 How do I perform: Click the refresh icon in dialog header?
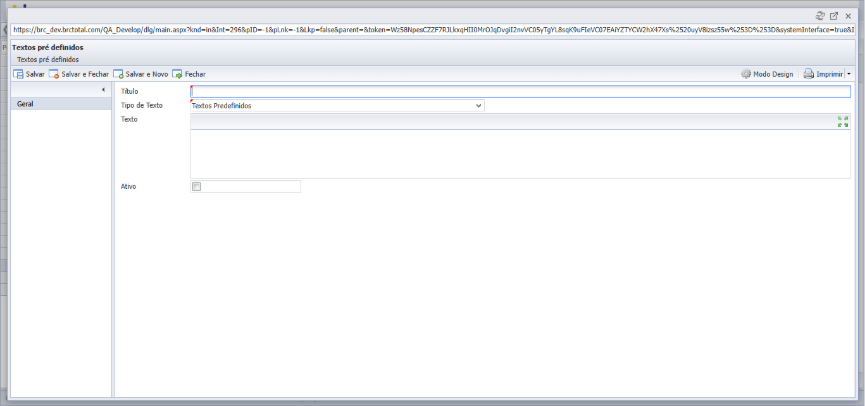coord(820,16)
